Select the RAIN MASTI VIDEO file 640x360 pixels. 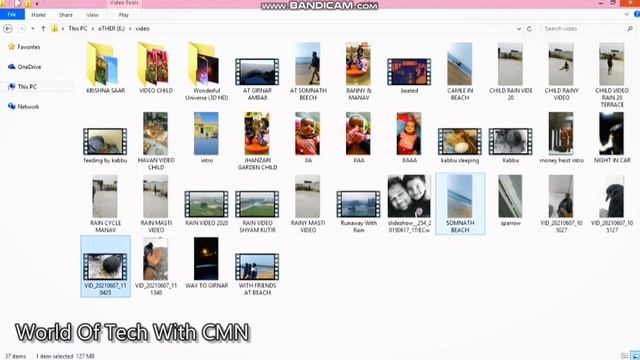156,204
